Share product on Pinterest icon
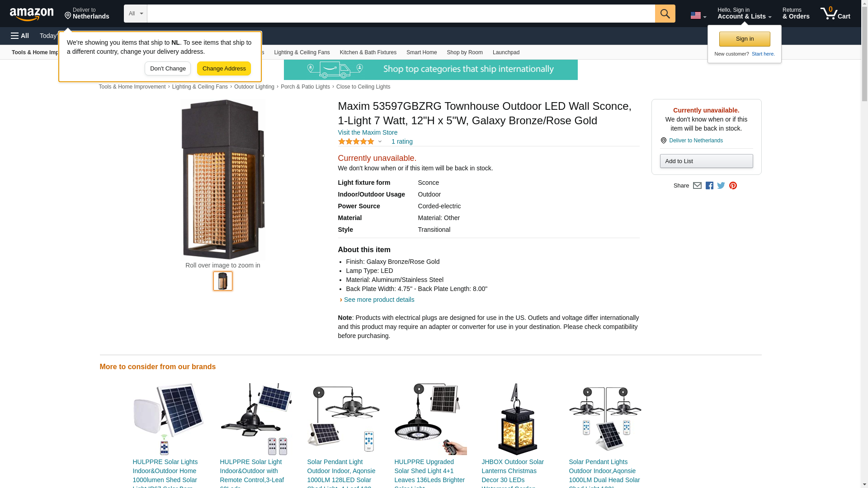The width and height of the screenshot is (868, 488). (x=733, y=186)
